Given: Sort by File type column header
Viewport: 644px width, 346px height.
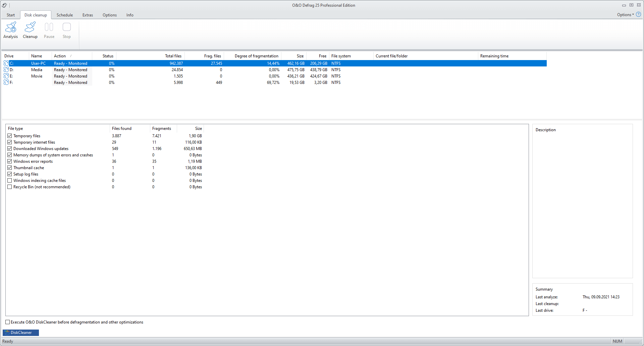Looking at the screenshot, I should 58,128.
